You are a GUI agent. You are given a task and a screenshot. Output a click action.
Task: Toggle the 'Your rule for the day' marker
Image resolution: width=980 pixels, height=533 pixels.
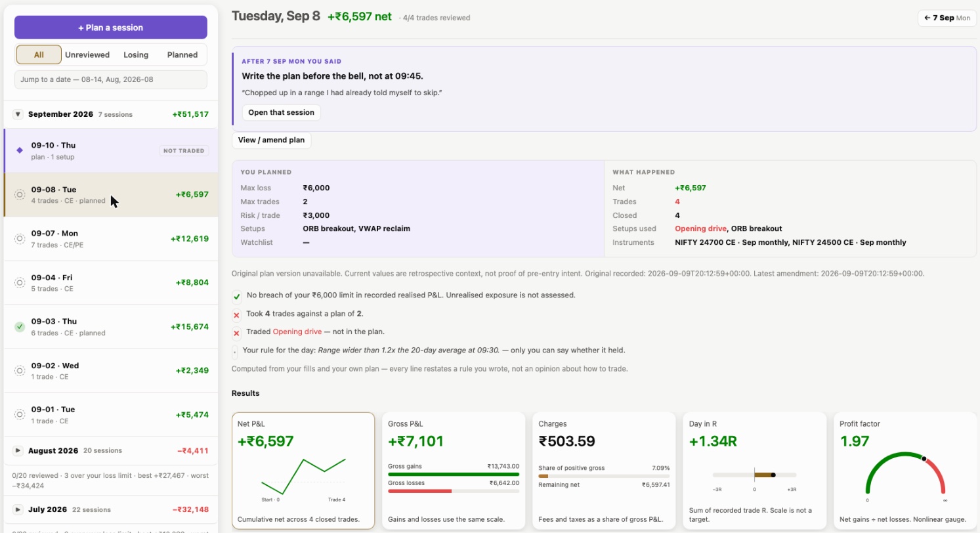tap(235, 351)
